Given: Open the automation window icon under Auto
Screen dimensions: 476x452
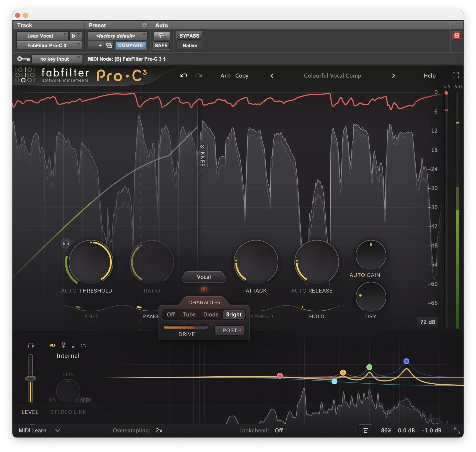Looking at the screenshot, I should click(x=161, y=36).
